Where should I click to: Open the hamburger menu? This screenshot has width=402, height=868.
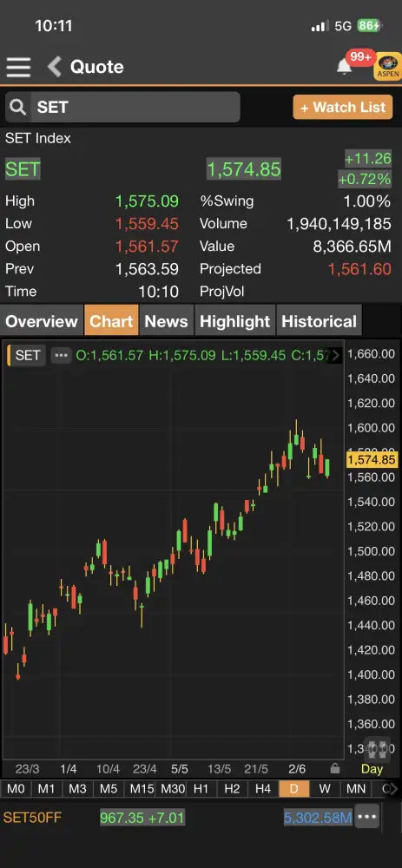[18, 67]
